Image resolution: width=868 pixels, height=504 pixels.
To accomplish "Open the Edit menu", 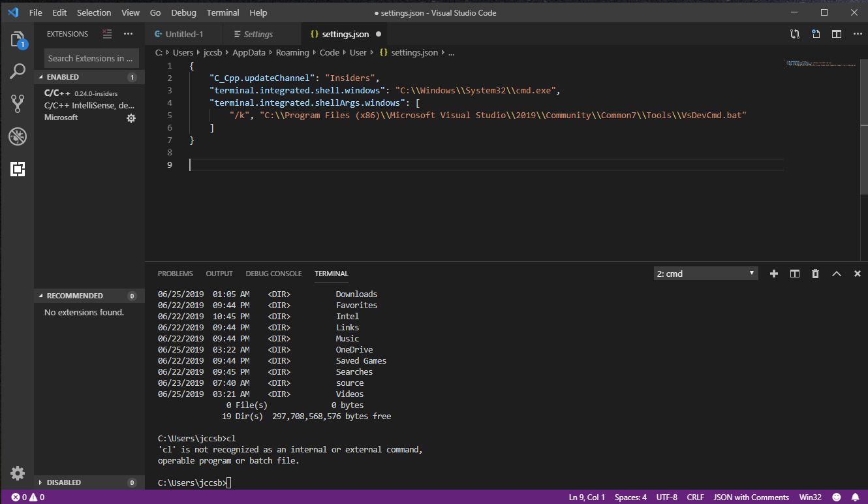I will click(x=59, y=12).
